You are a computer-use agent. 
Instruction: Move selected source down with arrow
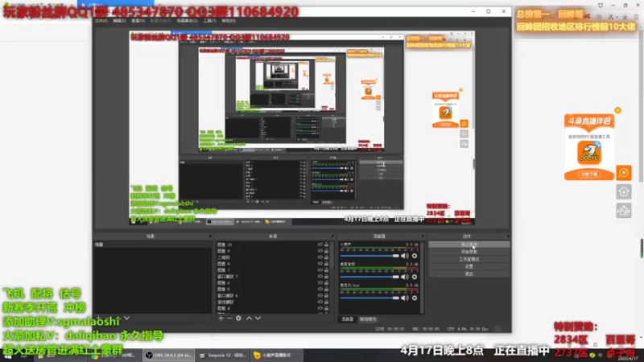258,318
